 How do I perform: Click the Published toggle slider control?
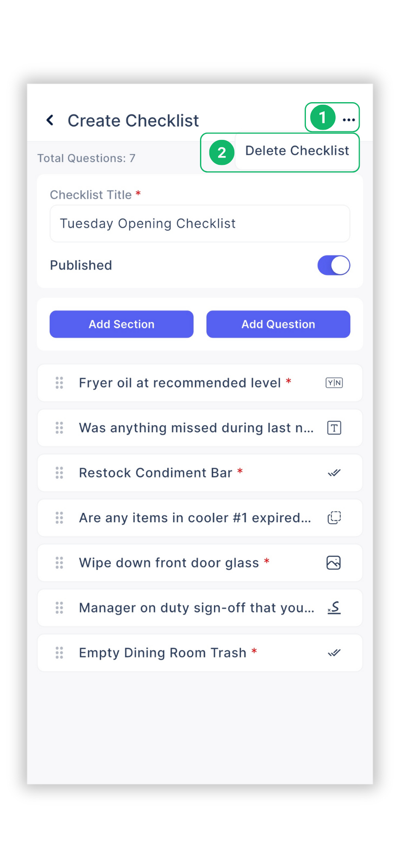coord(333,265)
